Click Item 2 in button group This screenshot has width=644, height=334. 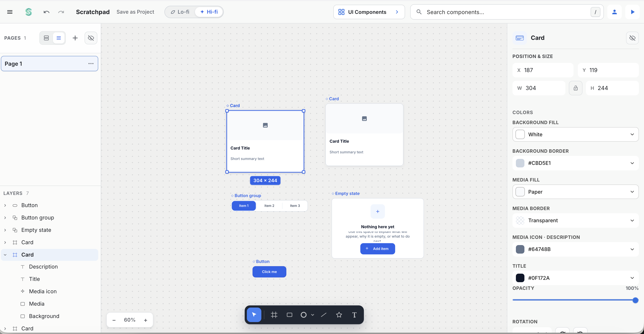point(269,206)
